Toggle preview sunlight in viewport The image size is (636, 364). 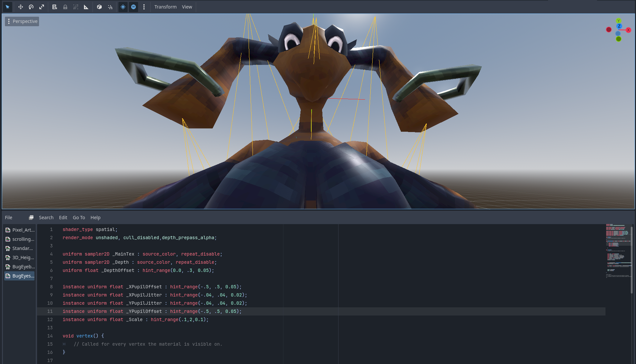123,7
